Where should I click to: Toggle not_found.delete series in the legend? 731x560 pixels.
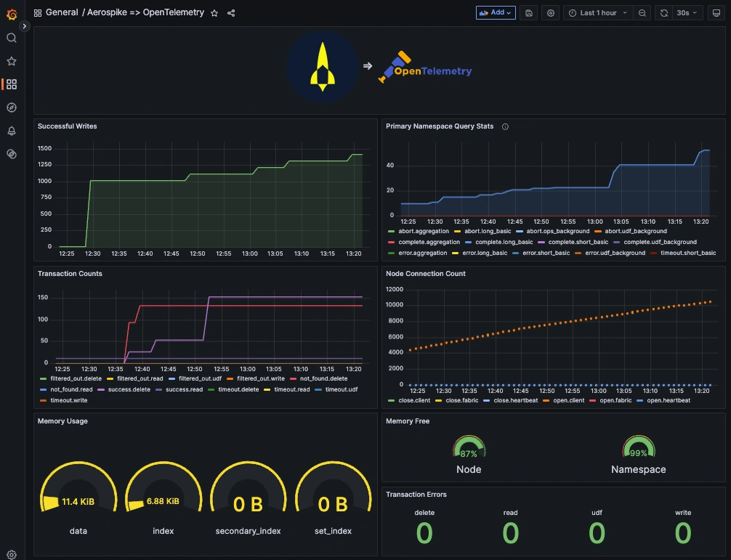click(323, 378)
